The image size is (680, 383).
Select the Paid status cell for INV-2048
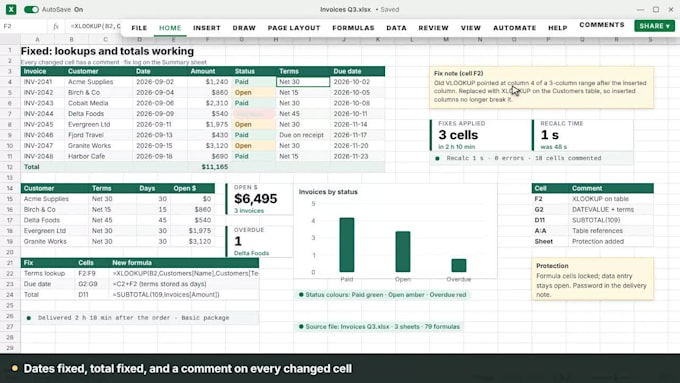(x=254, y=156)
